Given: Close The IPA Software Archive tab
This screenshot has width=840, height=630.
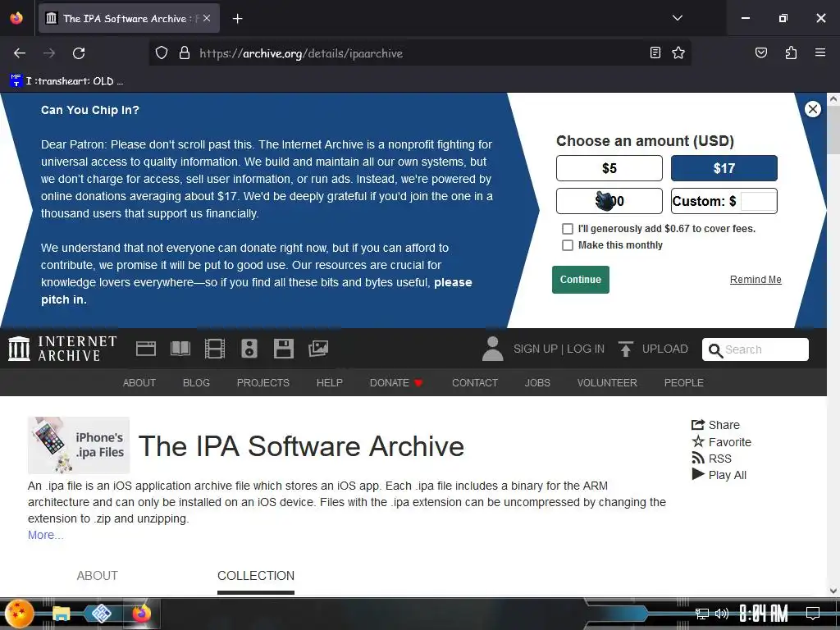Looking at the screenshot, I should [207, 18].
